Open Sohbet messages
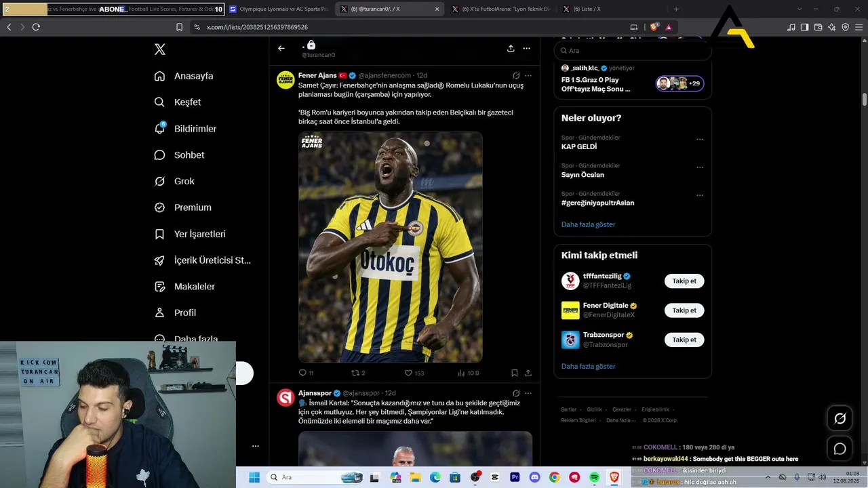This screenshot has height=488, width=868. click(180, 155)
